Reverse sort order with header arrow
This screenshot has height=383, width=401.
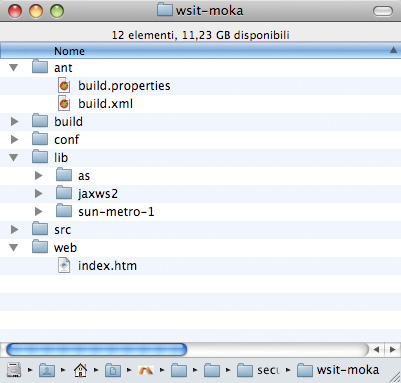tap(393, 50)
